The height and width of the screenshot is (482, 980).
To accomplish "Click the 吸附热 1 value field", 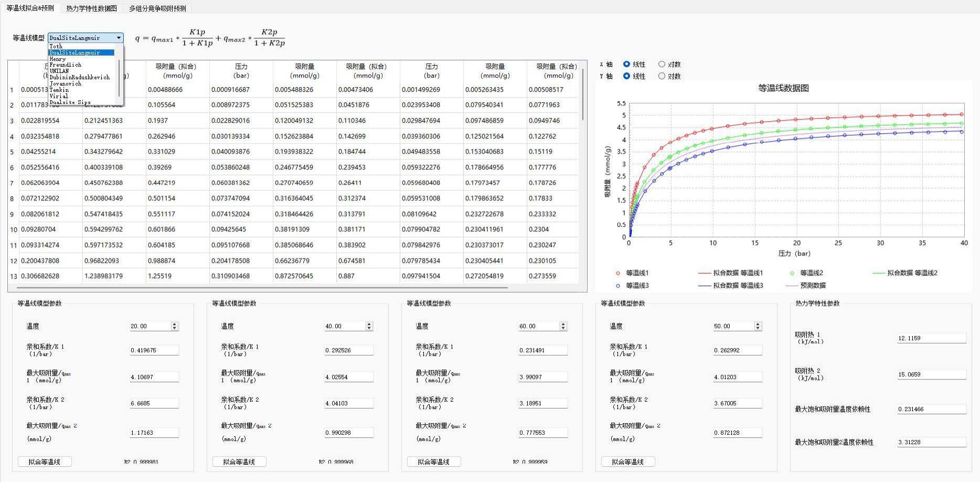I will click(x=931, y=338).
